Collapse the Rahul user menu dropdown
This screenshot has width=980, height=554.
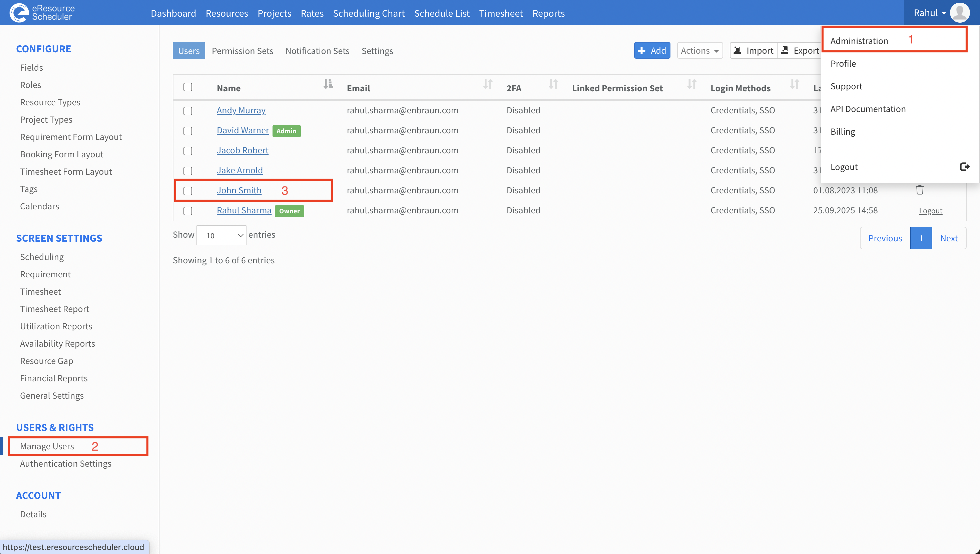click(x=930, y=13)
